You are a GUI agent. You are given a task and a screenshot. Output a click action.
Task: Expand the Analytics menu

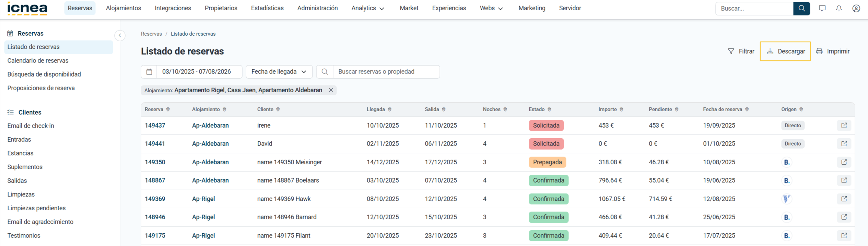(x=368, y=8)
